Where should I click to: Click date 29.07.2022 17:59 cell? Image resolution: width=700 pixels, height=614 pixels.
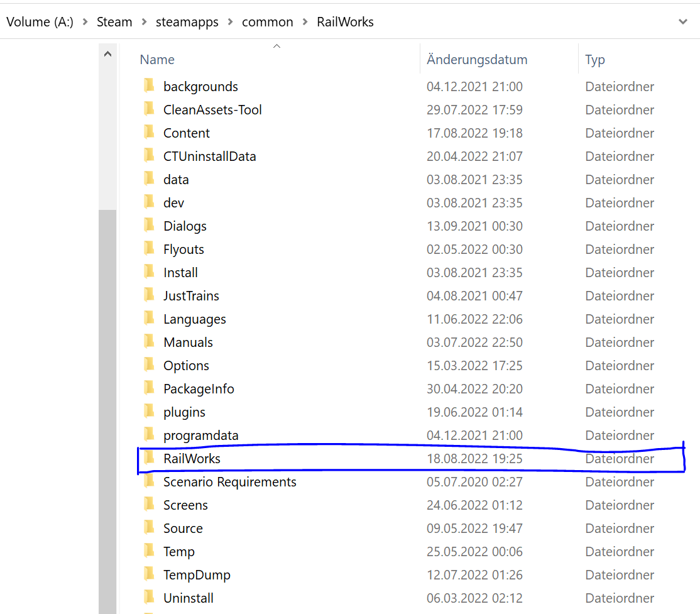[x=474, y=109]
